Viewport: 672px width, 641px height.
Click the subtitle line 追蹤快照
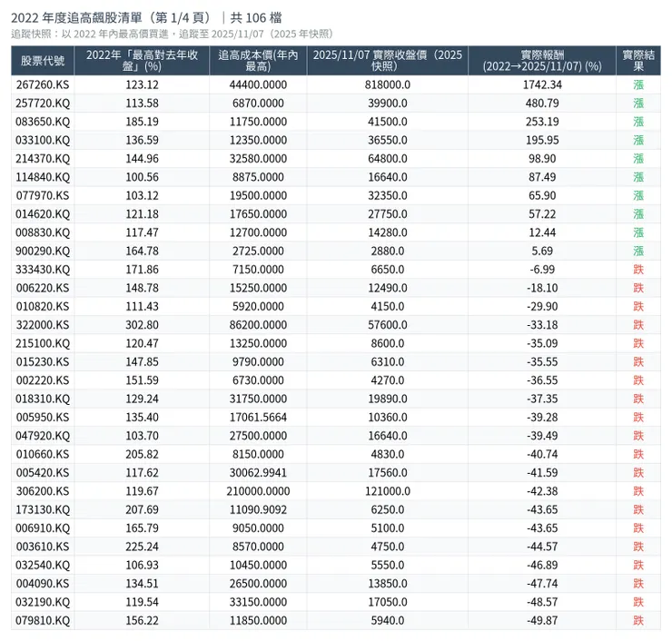(173, 34)
